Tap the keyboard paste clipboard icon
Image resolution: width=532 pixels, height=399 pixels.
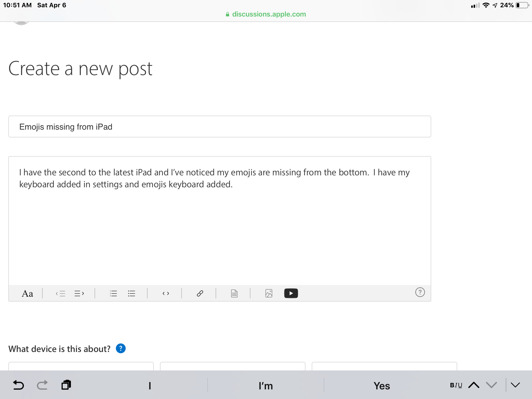pos(66,385)
